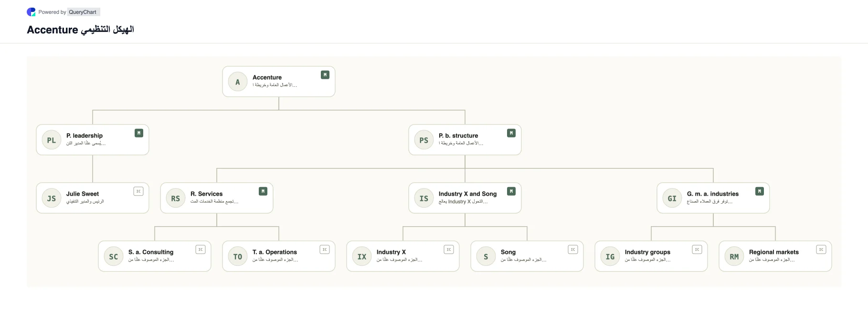Select the "P. b. structure" node name
Image resolution: width=868 pixels, height=314 pixels.
458,136
